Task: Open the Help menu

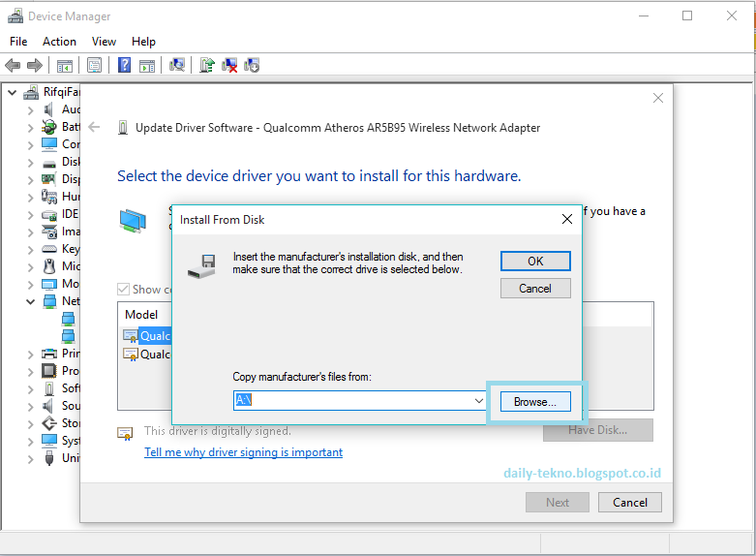Action: [143, 42]
